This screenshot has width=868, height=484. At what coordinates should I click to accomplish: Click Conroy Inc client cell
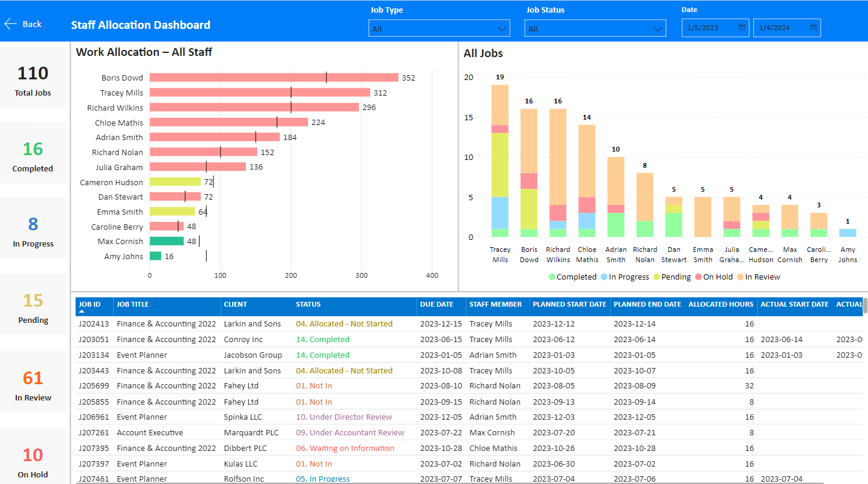(243, 339)
